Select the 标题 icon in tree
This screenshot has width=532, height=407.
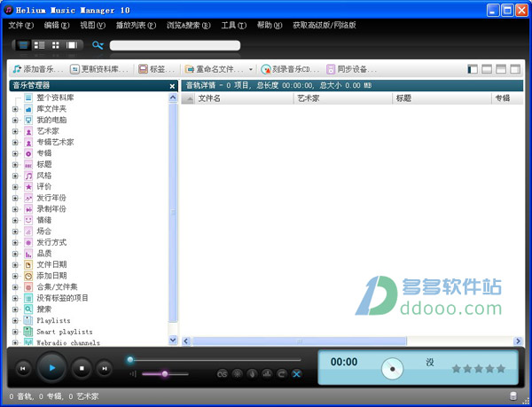click(x=28, y=165)
